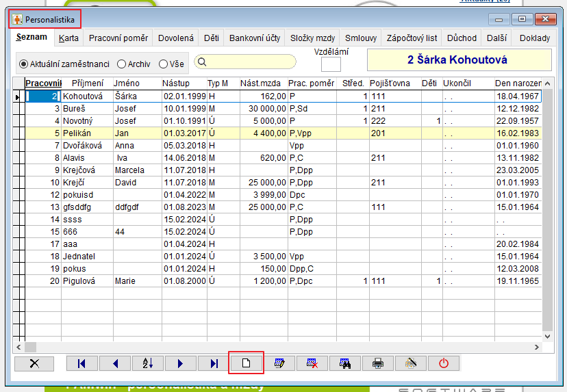567x392 pixels.
Task: Click the vertical scrollbar up arrow
Action: (x=547, y=84)
